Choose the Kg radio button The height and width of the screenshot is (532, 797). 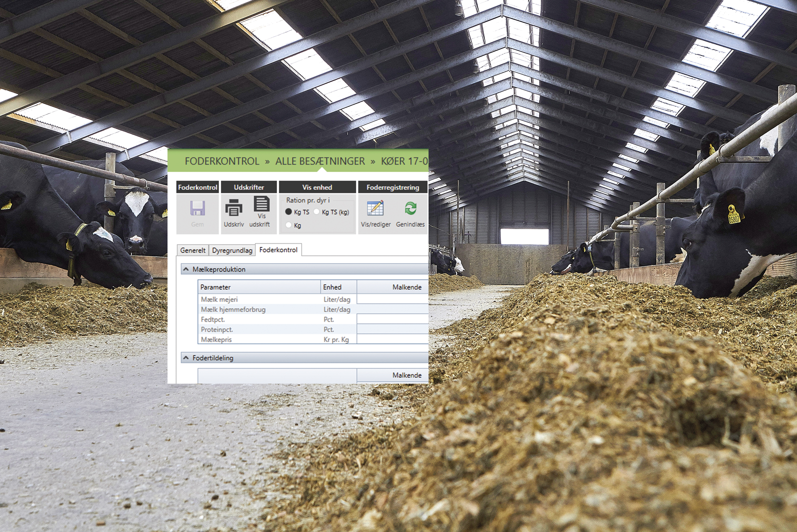pyautogui.click(x=289, y=225)
